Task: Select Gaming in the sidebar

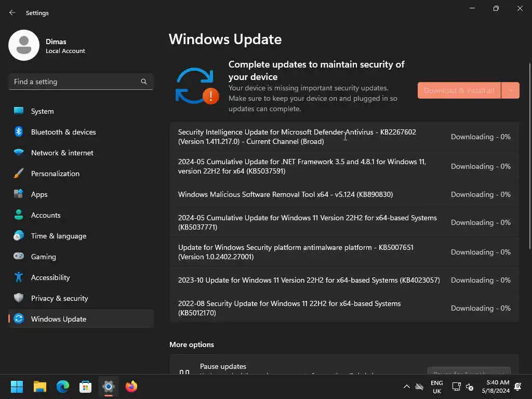Action: 81,257
